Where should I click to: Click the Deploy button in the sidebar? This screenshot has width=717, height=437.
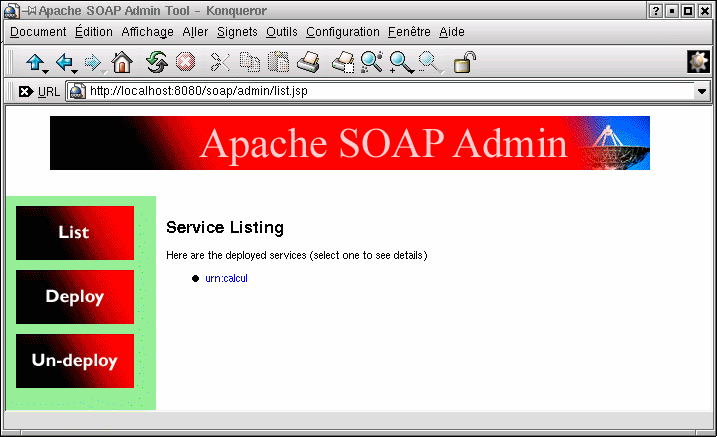(x=75, y=297)
